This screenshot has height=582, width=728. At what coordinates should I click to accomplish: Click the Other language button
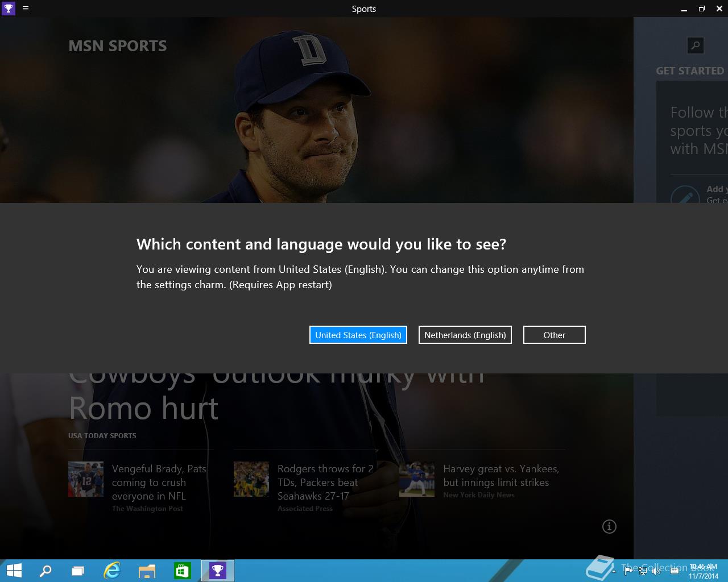coord(555,335)
